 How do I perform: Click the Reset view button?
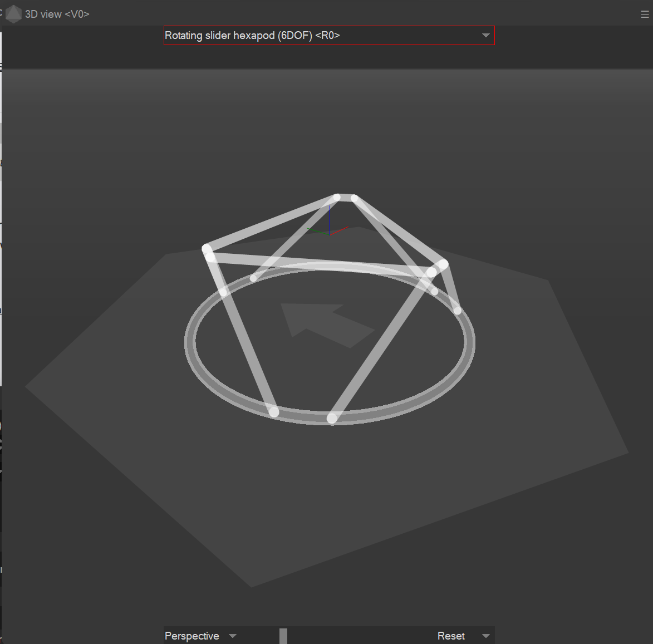coord(451,636)
